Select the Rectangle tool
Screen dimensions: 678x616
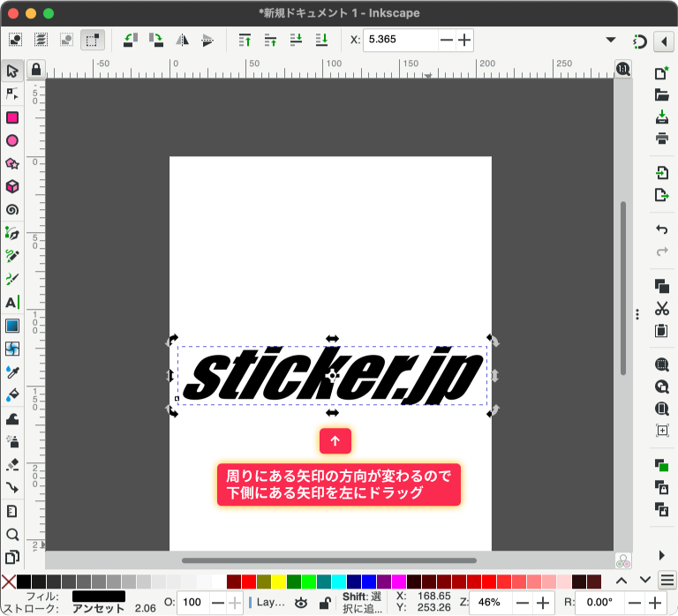tap(12, 117)
